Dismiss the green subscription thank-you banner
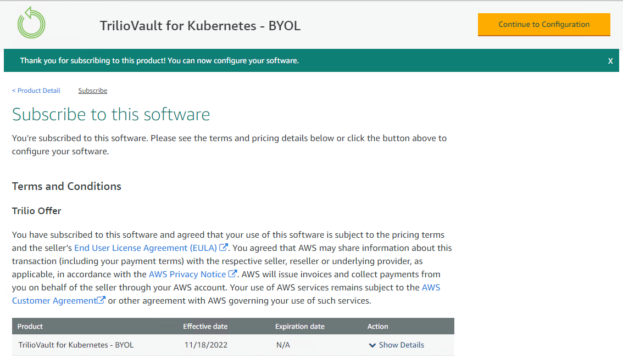The image size is (623, 364). (610, 61)
